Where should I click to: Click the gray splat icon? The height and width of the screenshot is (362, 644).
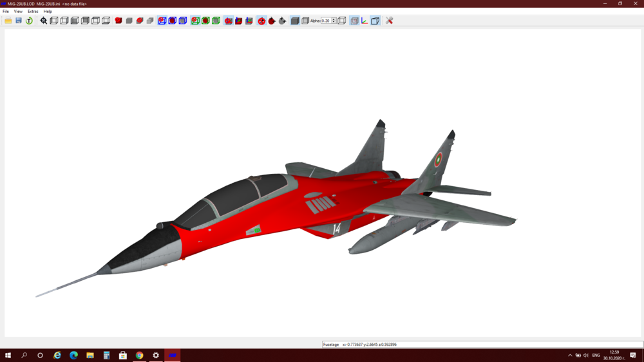(282, 21)
